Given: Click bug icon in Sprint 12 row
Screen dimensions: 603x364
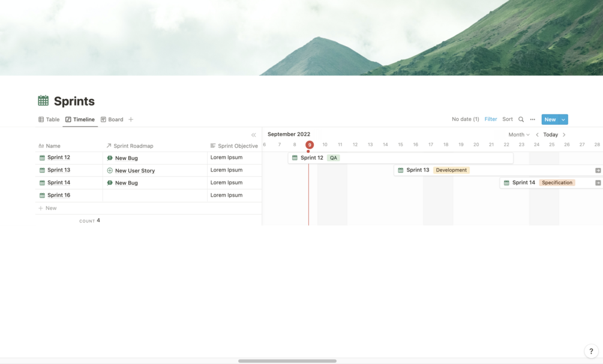Looking at the screenshot, I should pos(110,158).
